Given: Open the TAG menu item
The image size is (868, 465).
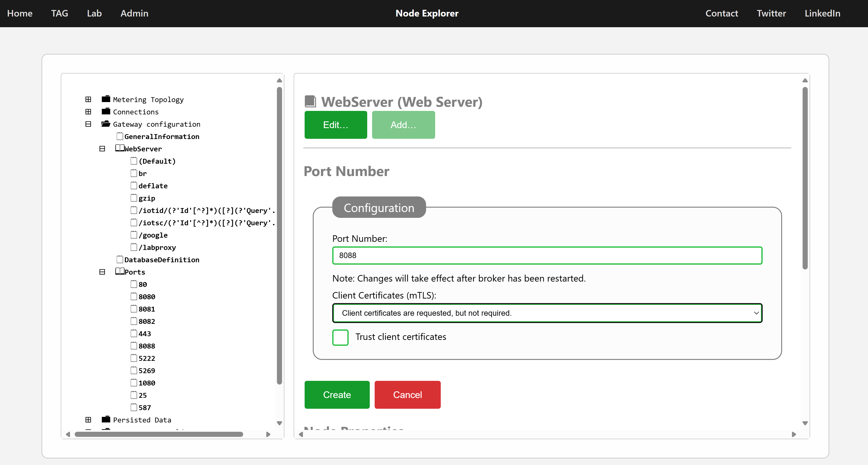Looking at the screenshot, I should click(x=60, y=13).
